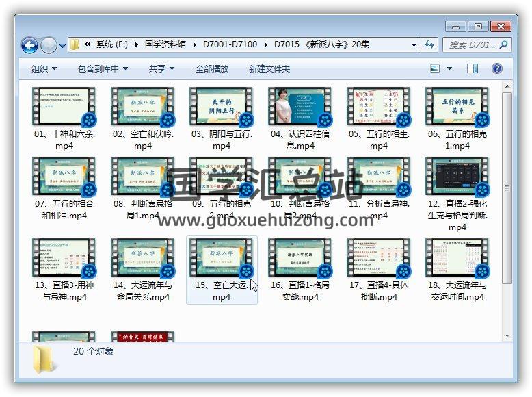Click the magnifier search icon
Viewport: 532px width, 397px height.
[504, 44]
